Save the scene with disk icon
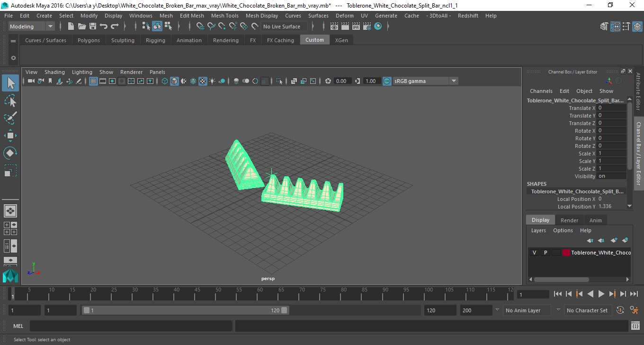The width and height of the screenshot is (644, 345). tap(93, 27)
